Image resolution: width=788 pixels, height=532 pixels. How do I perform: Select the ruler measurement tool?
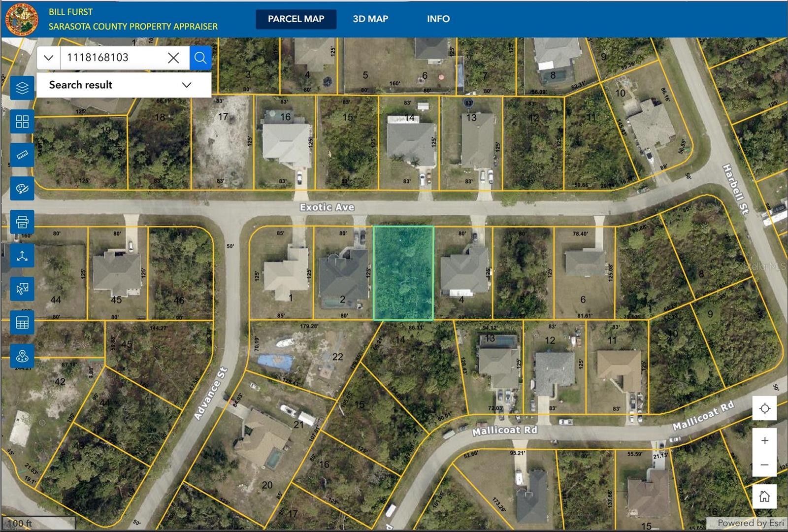click(22, 155)
